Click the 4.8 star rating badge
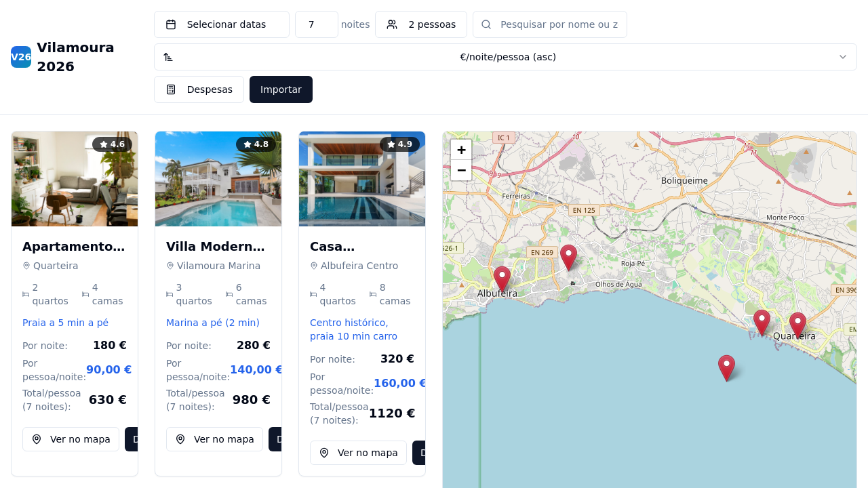 (256, 144)
